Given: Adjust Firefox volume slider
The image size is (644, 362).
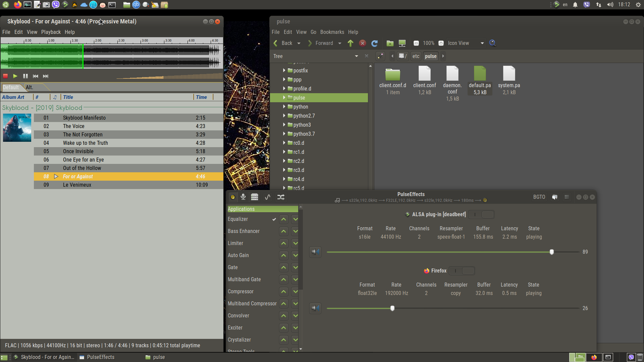Looking at the screenshot, I should click(453, 308).
